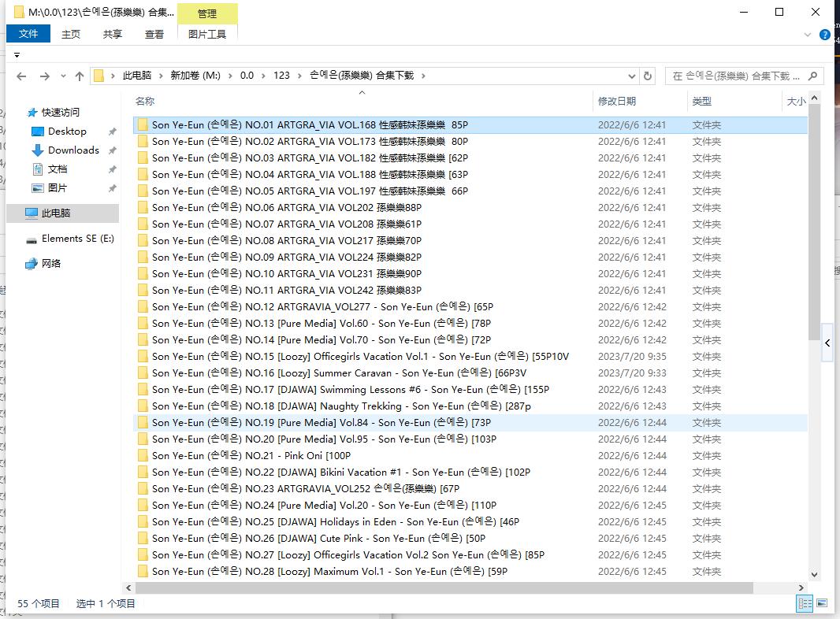Open the quick access toolbar dropdown

[17, 55]
